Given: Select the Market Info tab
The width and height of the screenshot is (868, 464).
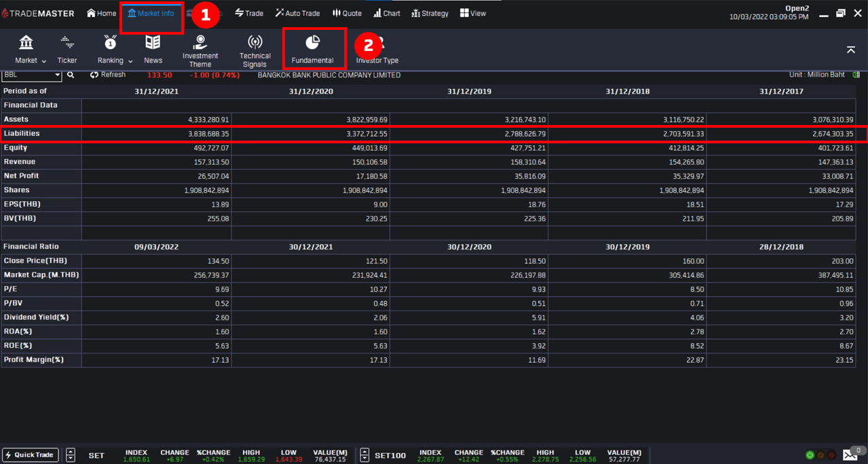Looking at the screenshot, I should tap(151, 13).
